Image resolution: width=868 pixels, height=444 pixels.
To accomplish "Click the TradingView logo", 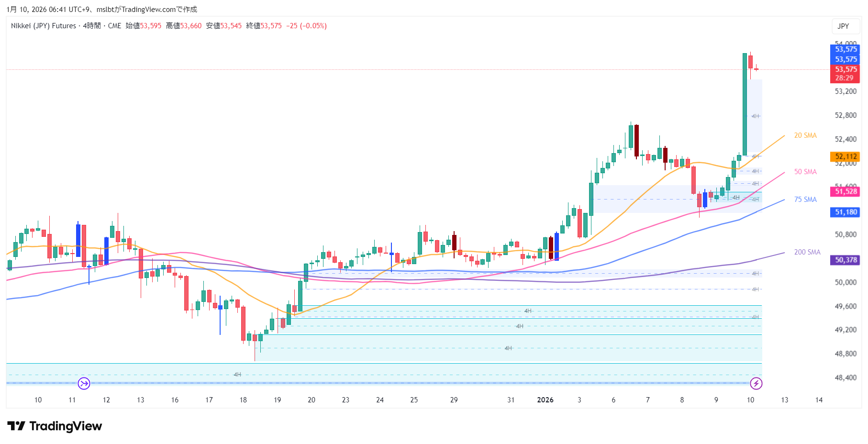I will (55, 426).
